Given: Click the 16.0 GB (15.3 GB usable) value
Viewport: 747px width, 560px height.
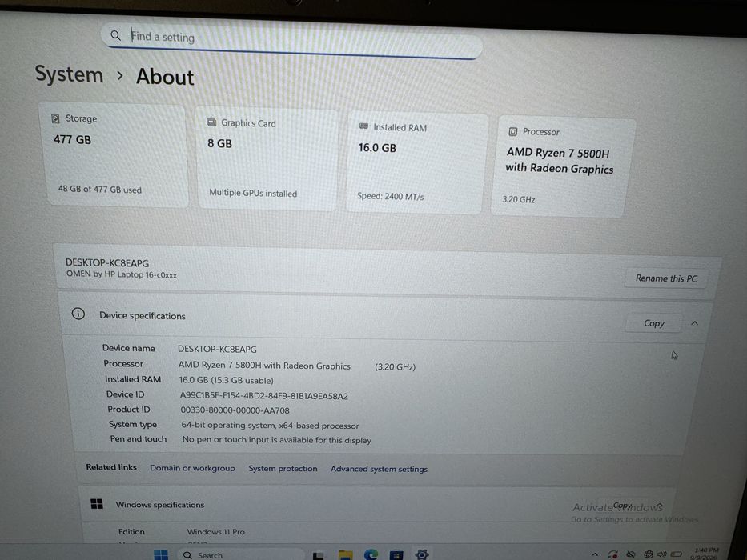Looking at the screenshot, I should [x=226, y=380].
